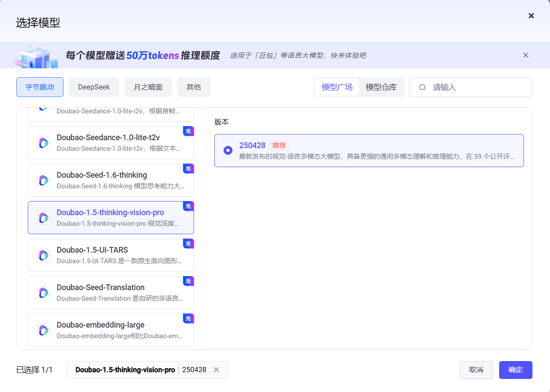Viewport: 550px width, 392px height.
Task: Click the Doubao-embedding-large logo icon
Action: click(x=44, y=330)
